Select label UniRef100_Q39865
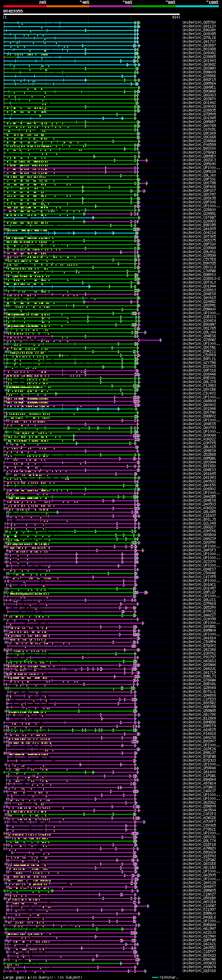 199,57
